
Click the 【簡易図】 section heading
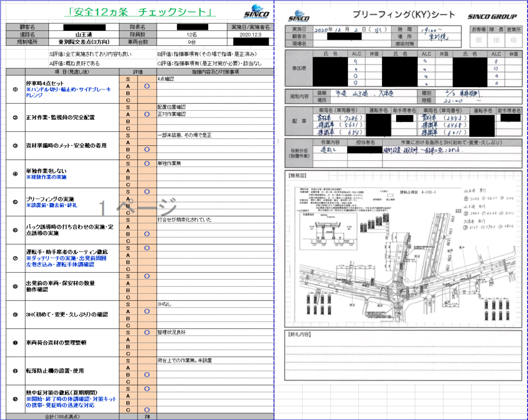297,175
